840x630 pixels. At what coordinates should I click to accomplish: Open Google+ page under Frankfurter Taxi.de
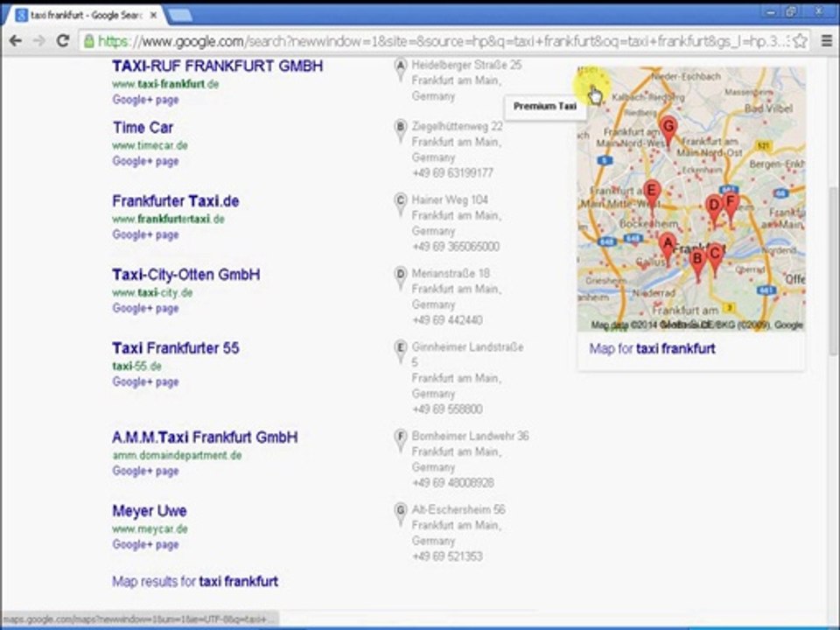[x=146, y=235]
